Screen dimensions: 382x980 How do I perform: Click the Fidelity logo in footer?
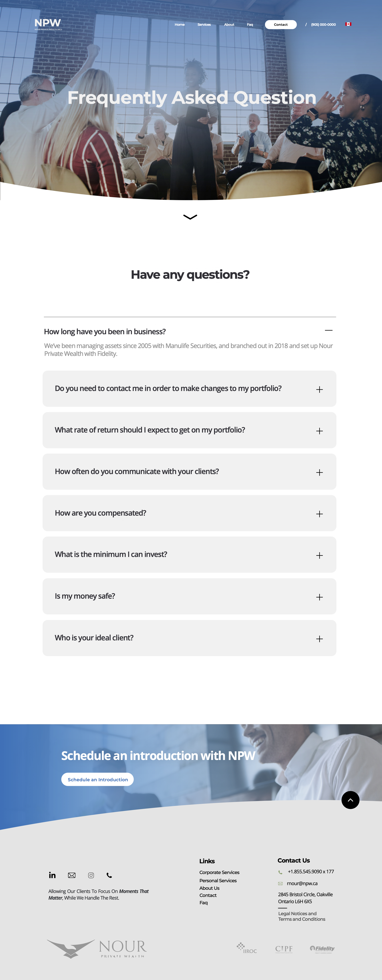click(x=322, y=948)
